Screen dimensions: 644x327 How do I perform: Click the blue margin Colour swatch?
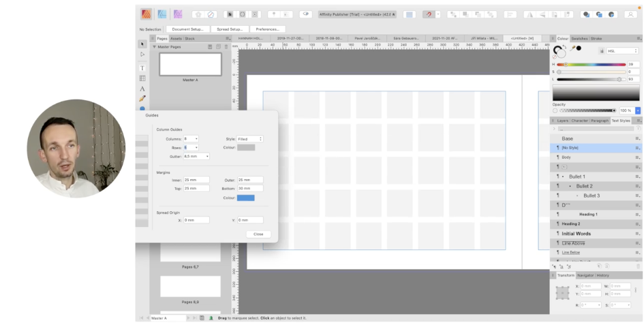[x=245, y=198]
